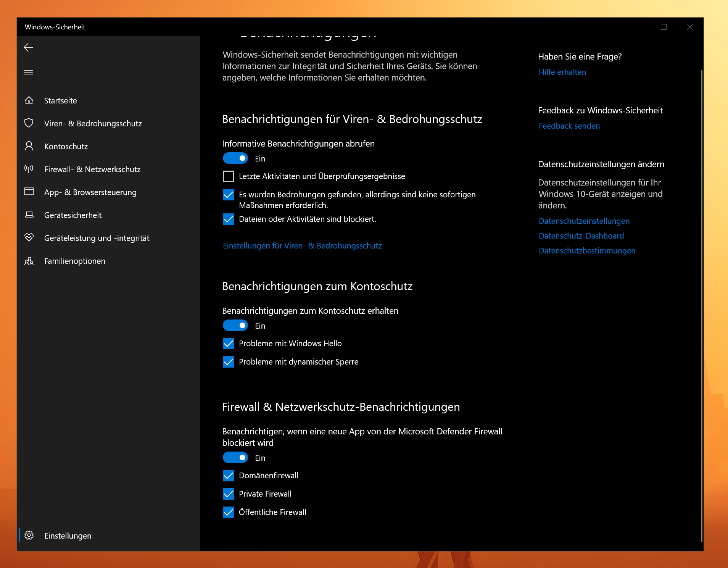Click the window icon for App- & Browsersteuerung
Image resolution: width=728 pixels, height=568 pixels.
(29, 192)
